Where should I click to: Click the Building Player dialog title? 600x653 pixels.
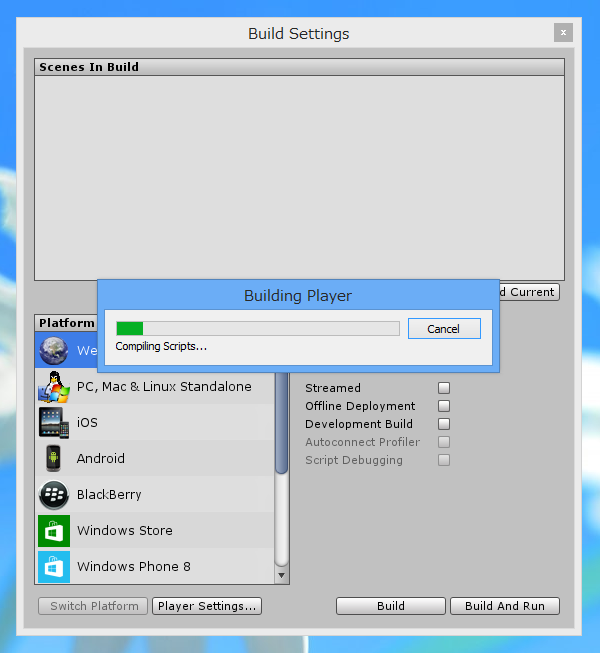[x=298, y=296]
